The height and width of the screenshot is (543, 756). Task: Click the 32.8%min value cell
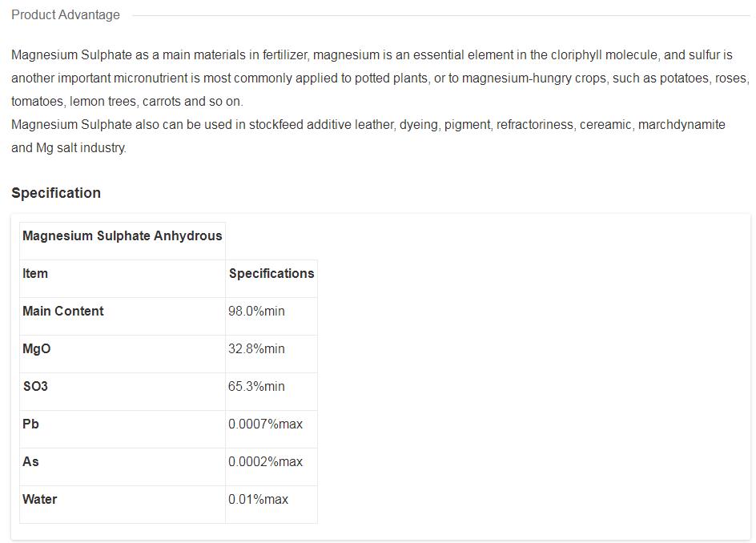point(256,349)
